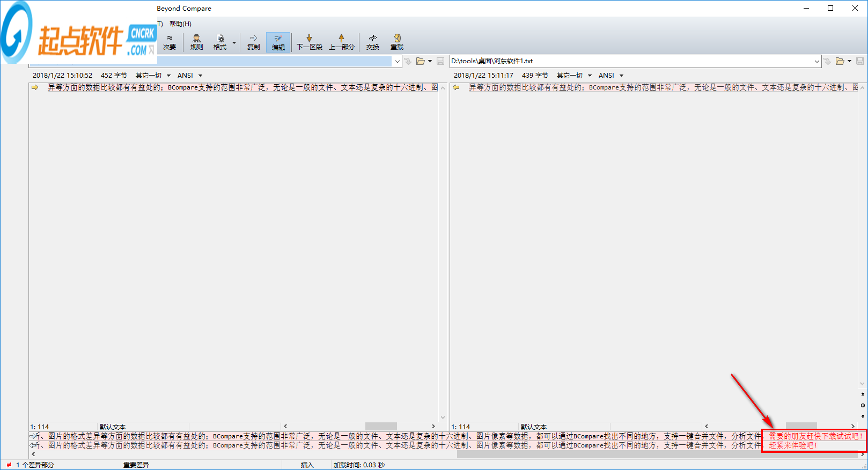Open the 规则 (rules) tool
This screenshot has height=470, width=868.
click(x=197, y=42)
